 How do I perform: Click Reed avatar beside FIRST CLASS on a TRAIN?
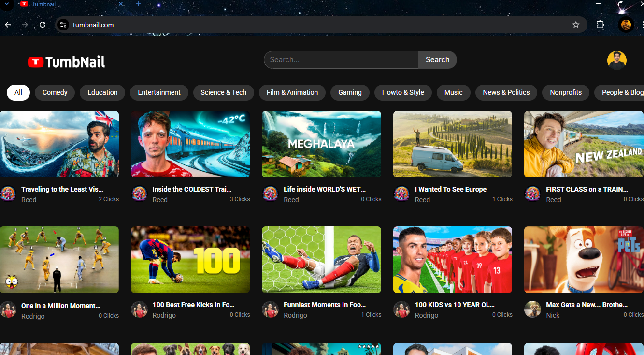pyautogui.click(x=532, y=193)
